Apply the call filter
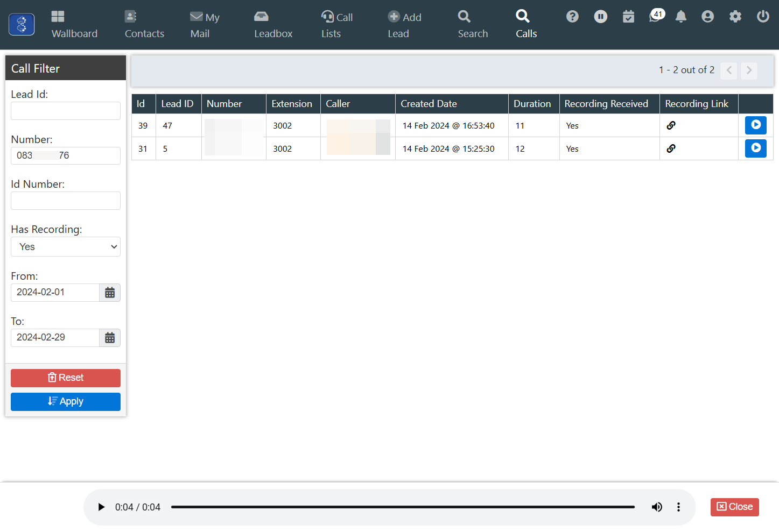 pos(66,402)
